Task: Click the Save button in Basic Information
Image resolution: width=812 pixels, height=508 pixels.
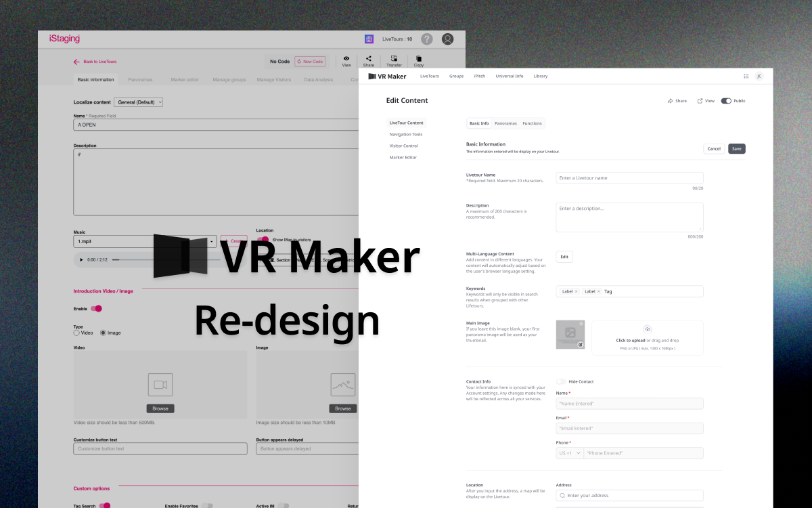Action: (x=736, y=148)
